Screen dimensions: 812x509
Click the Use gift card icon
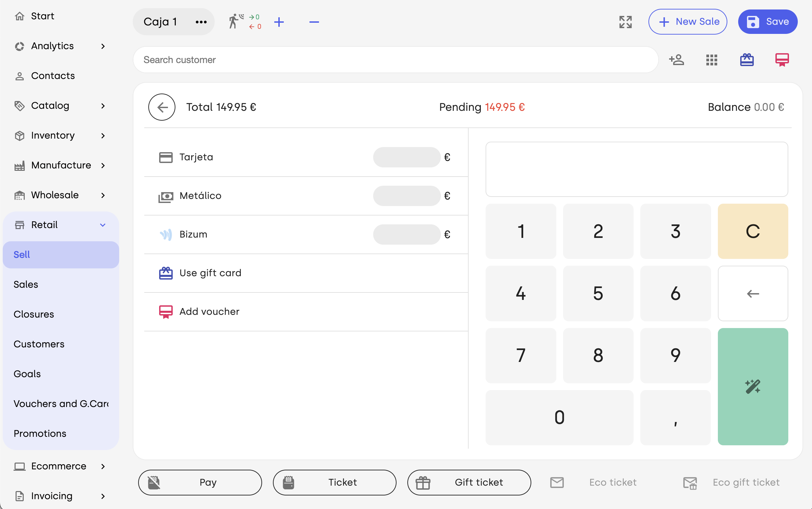coord(166,273)
